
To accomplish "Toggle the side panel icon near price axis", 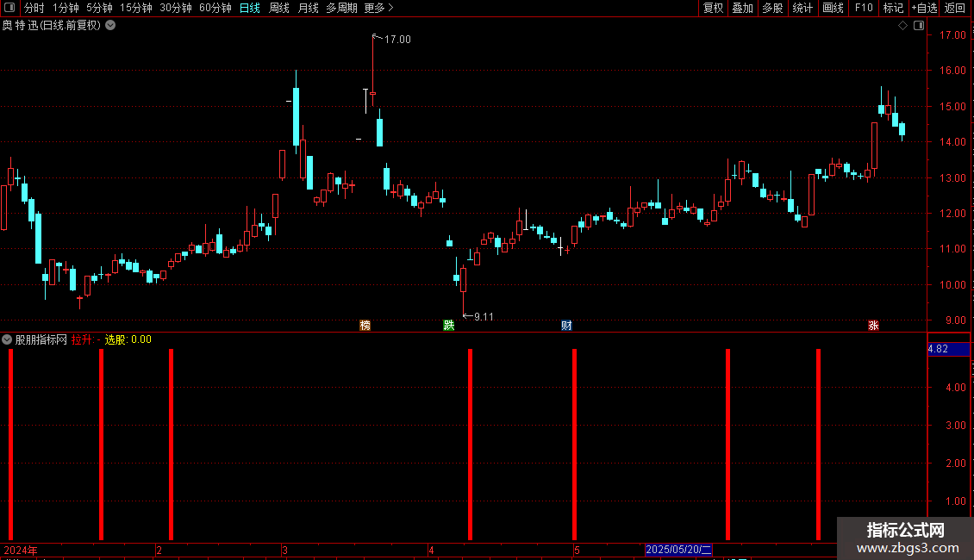I will (x=919, y=26).
